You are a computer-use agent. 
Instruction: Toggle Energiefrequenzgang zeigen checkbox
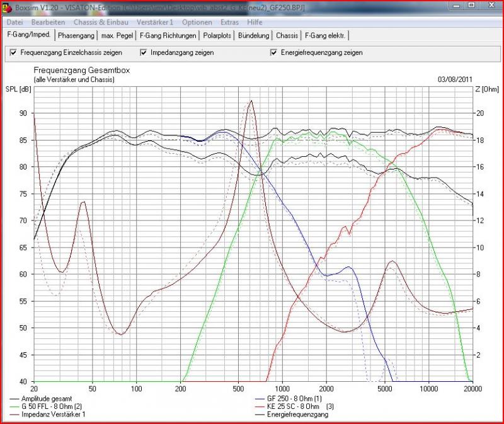pyautogui.click(x=273, y=52)
